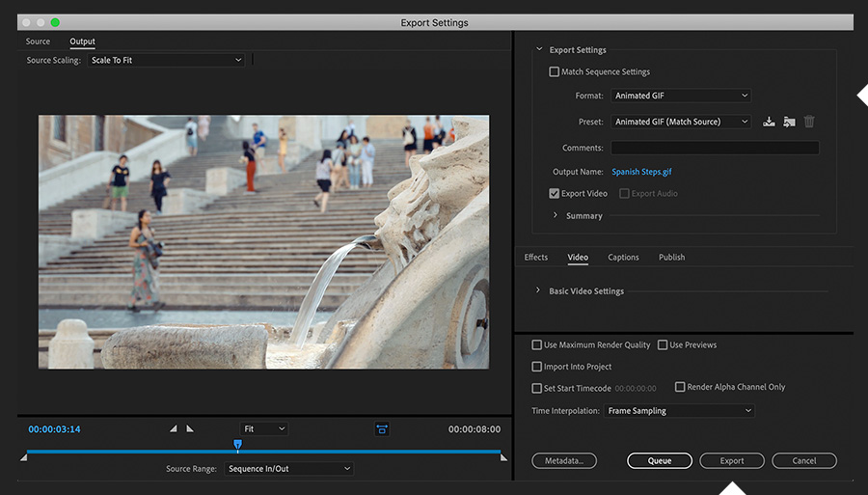Viewport: 868px width, 495px height.
Task: Enable Match Sequence Settings checkbox
Action: click(554, 71)
